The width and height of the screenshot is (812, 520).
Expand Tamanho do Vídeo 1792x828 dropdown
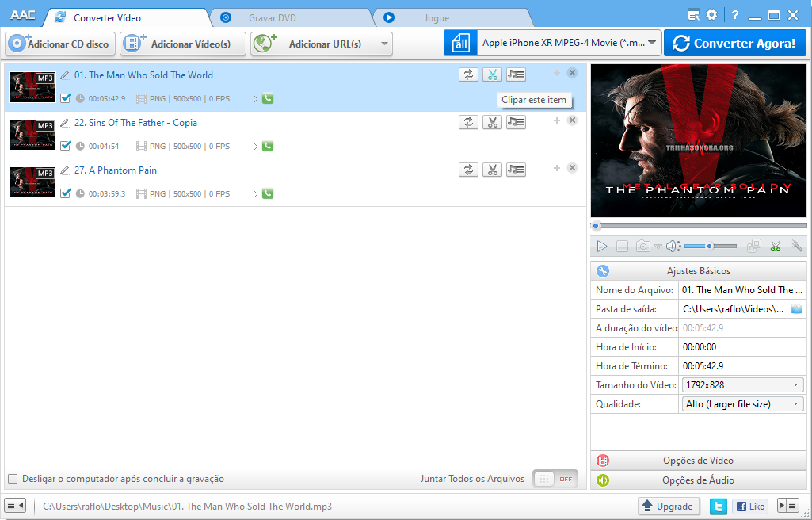pos(742,385)
